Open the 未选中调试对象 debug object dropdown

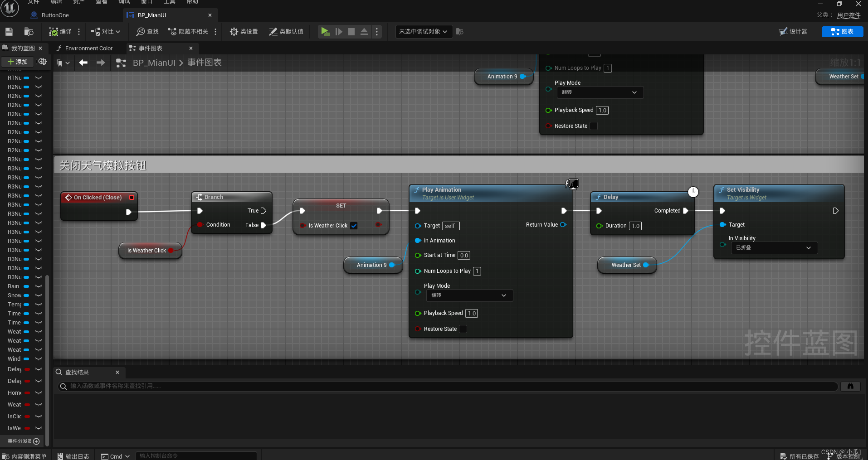(x=424, y=32)
